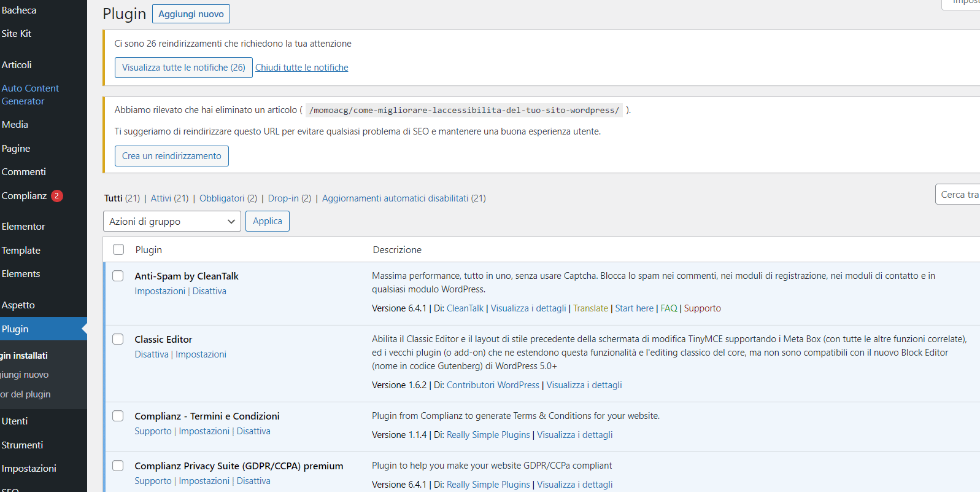Open Classic Editor Impostazioni link
The height and width of the screenshot is (492, 980).
201,354
